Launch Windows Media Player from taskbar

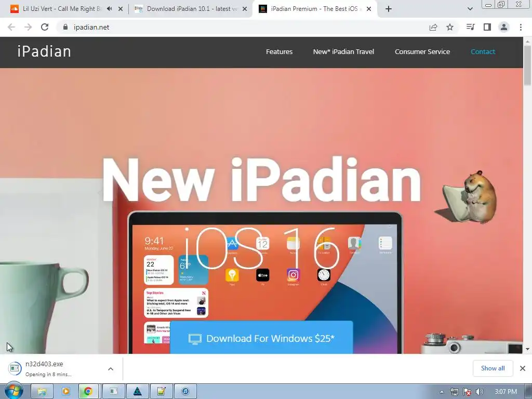point(65,392)
